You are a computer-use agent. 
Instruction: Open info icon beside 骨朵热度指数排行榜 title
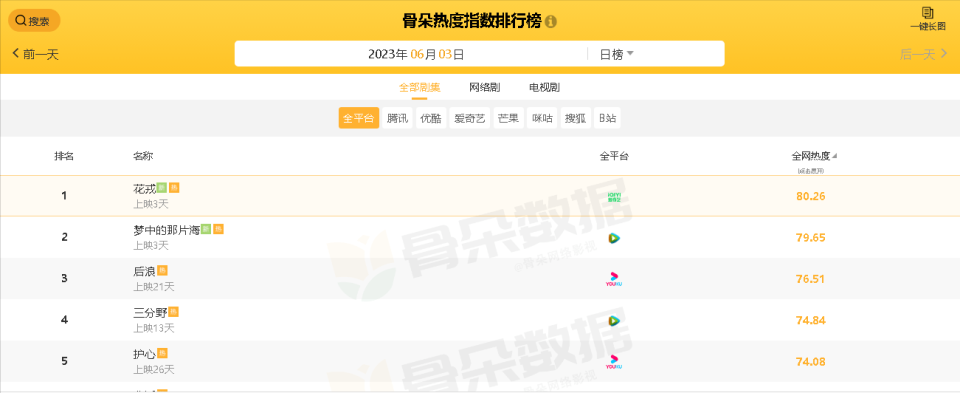tap(550, 21)
